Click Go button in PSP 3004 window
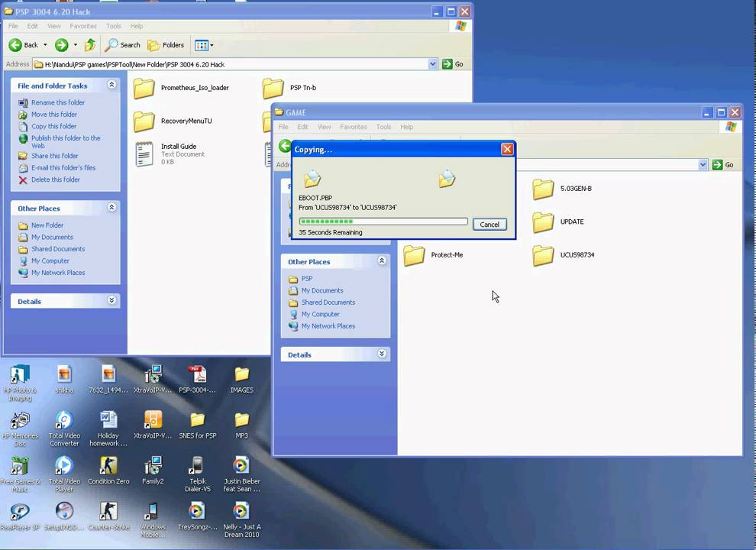This screenshot has height=550, width=756. pyautogui.click(x=453, y=63)
